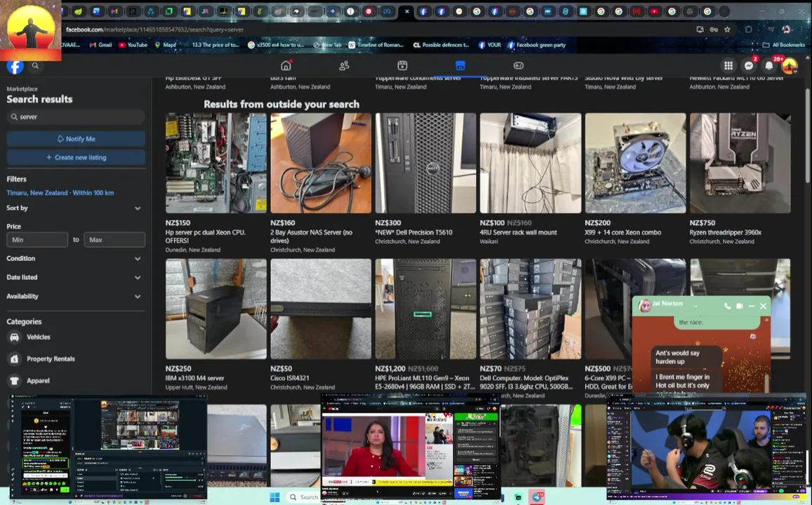Open the 'x3500 m4 how to u...' bookmark

(x=276, y=45)
